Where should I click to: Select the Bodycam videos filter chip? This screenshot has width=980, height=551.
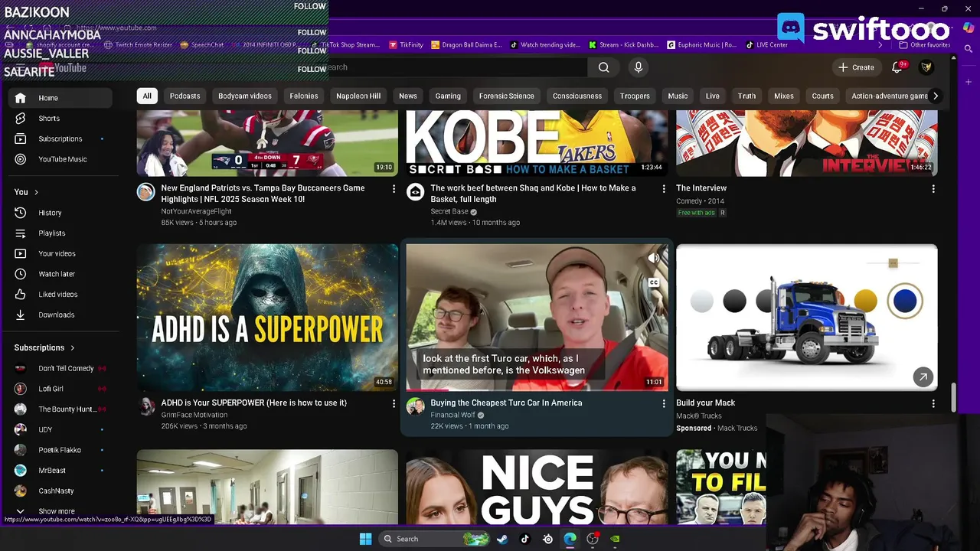click(245, 96)
